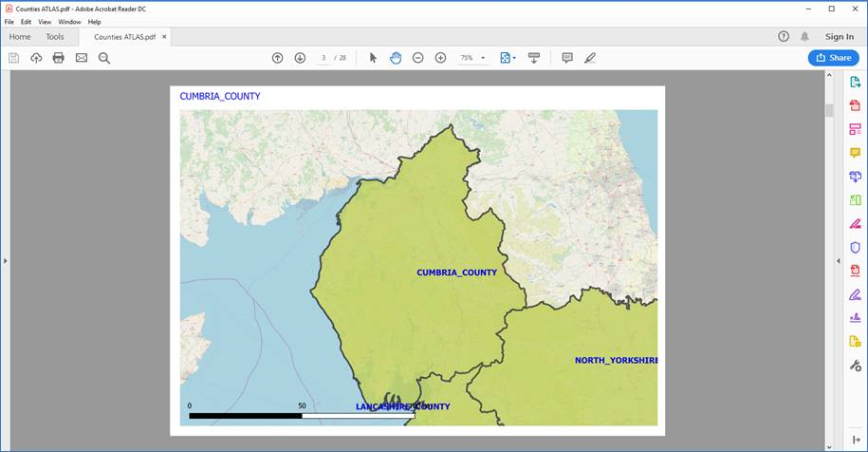Open Combine Files tool in sidebar

point(855,177)
